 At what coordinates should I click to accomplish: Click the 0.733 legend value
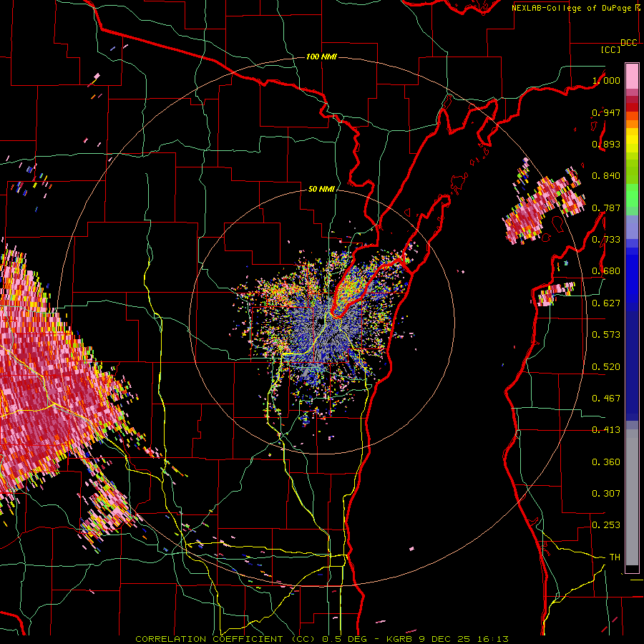606,240
